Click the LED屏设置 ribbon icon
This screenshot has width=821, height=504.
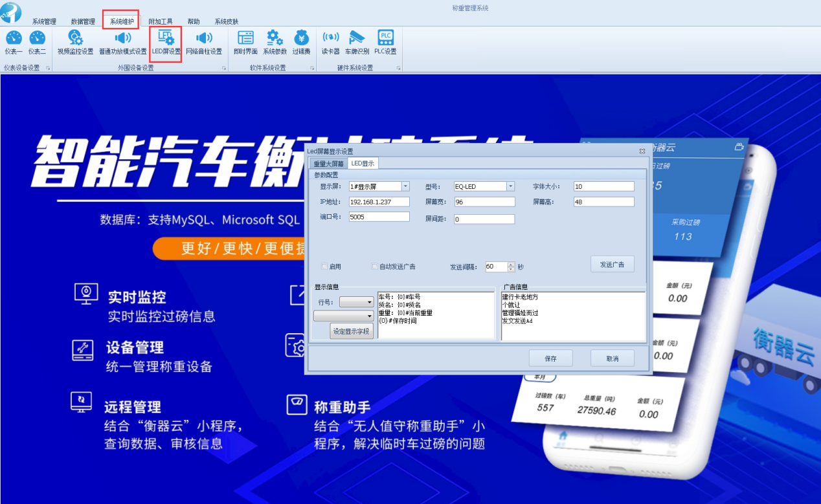[166, 41]
